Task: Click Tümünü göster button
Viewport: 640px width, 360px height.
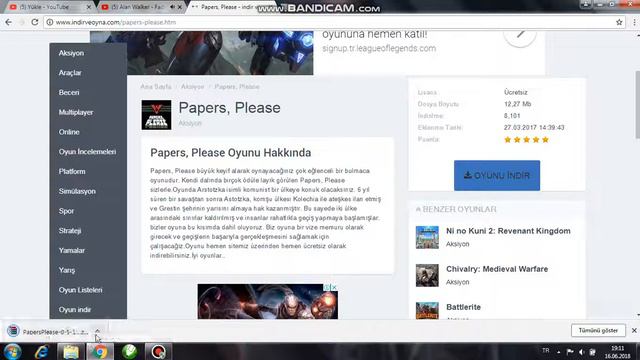Action: [598, 331]
